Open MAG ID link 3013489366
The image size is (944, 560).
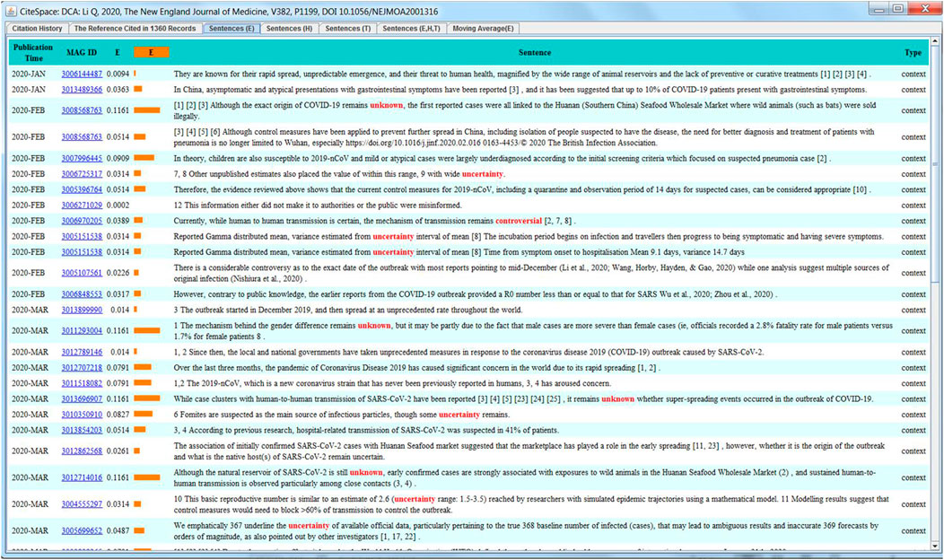[82, 90]
